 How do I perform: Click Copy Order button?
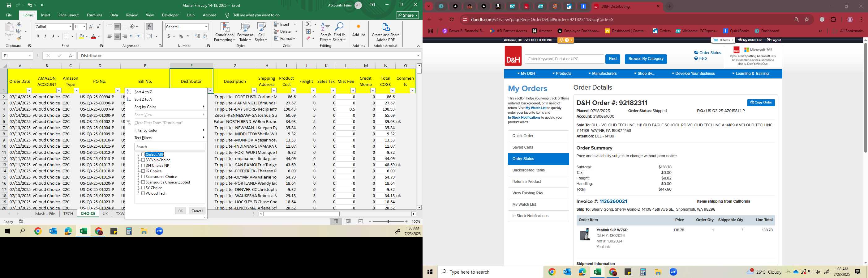click(x=761, y=103)
